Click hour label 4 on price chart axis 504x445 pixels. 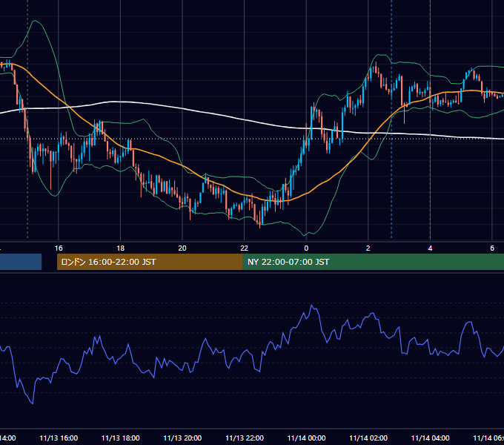point(430,248)
